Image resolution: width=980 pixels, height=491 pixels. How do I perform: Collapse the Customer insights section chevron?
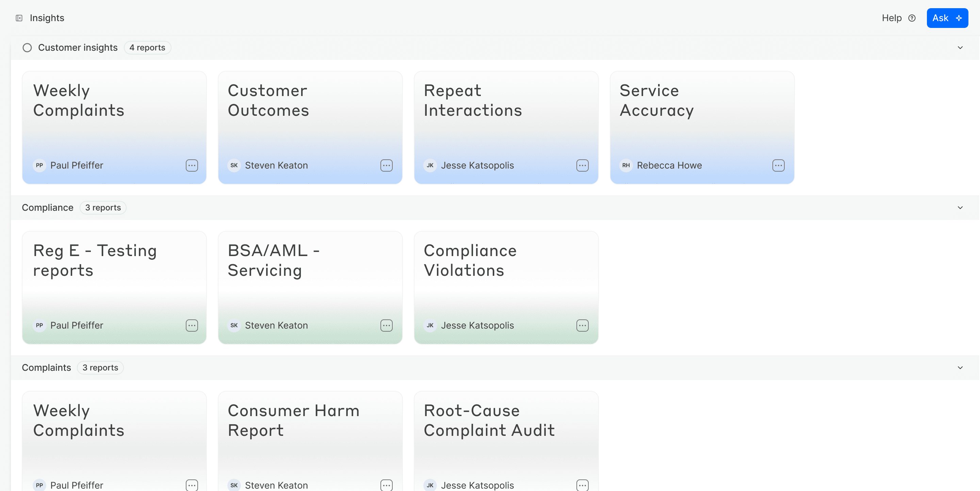point(960,48)
